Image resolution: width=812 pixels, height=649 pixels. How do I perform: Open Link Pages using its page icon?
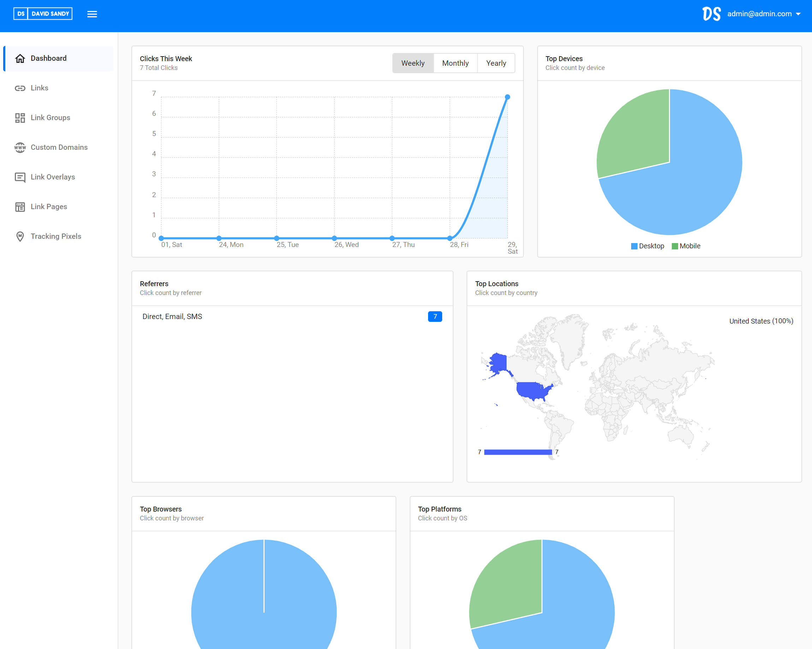point(20,206)
